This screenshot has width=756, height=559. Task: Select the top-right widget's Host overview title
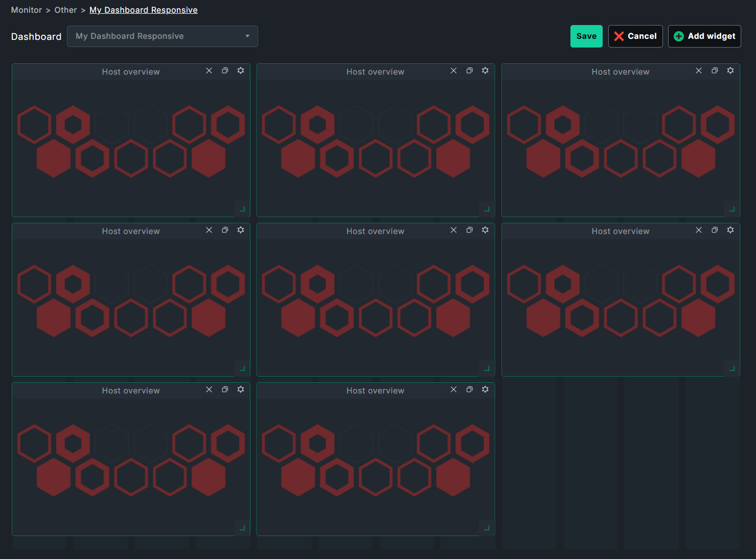pyautogui.click(x=621, y=72)
